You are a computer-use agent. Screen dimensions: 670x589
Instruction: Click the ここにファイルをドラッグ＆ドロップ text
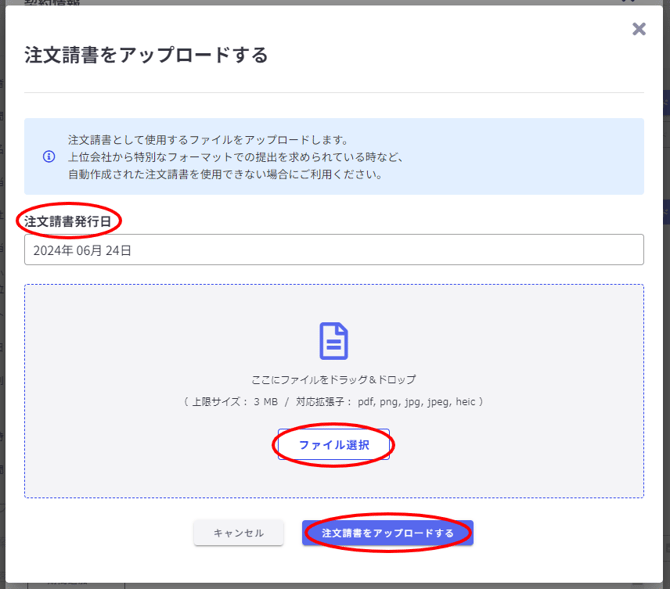pyautogui.click(x=333, y=380)
